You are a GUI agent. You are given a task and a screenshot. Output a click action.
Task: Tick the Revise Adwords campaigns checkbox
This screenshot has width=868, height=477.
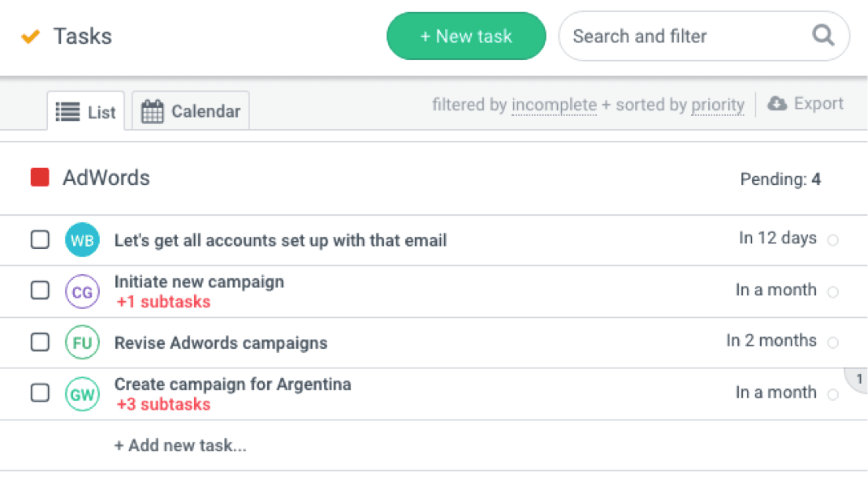(40, 342)
